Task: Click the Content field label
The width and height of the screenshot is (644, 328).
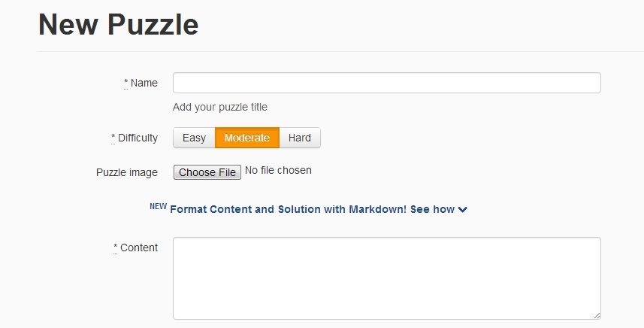Action: (x=139, y=248)
